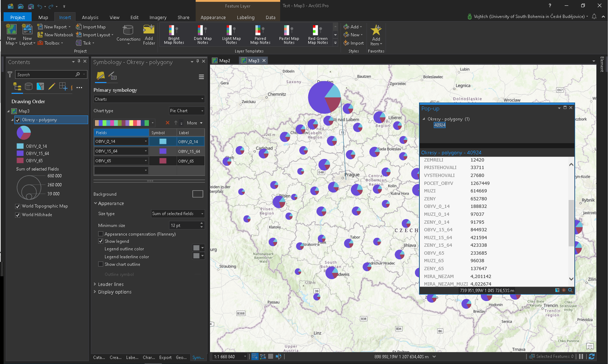Click Import Layout button
610x364 pixels.
pos(94,35)
